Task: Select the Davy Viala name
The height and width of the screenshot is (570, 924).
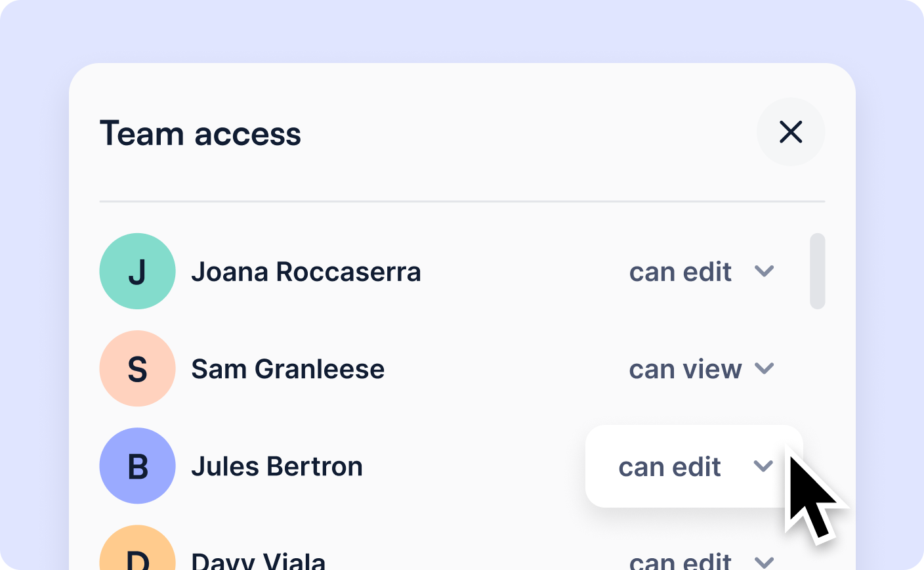Action: click(x=258, y=561)
